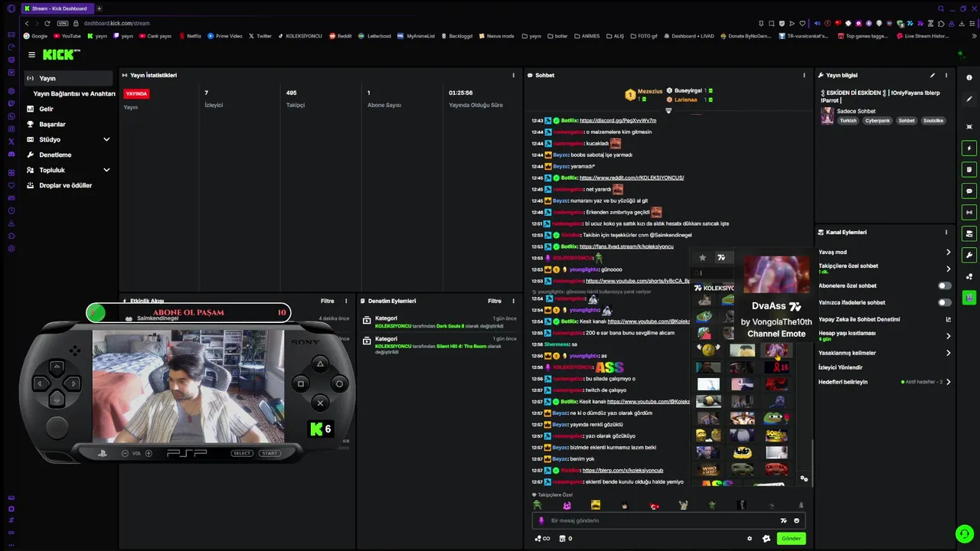
Task: Open 7TV emote button in message box
Action: tap(783, 520)
